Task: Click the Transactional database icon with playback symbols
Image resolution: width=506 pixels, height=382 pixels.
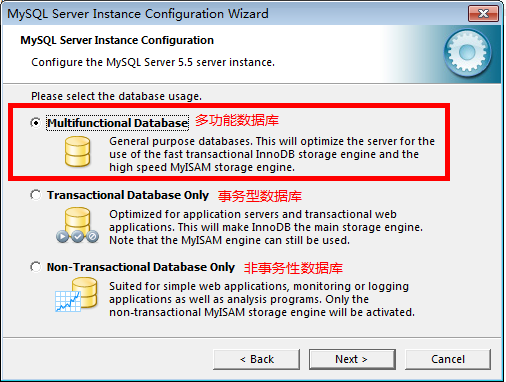Action: point(77,225)
